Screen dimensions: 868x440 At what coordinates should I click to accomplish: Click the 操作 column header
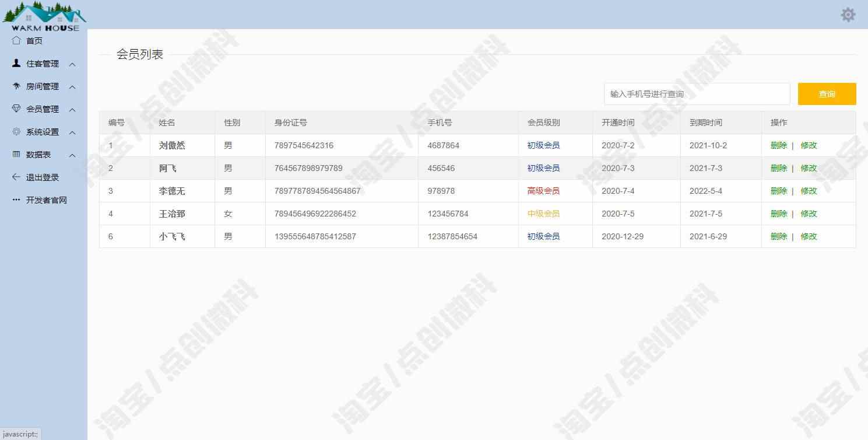779,123
